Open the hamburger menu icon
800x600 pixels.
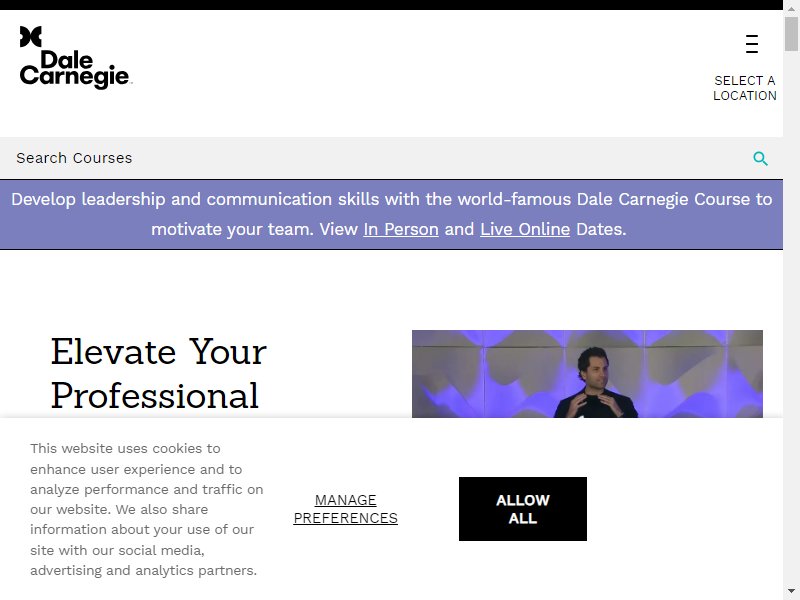tap(752, 44)
